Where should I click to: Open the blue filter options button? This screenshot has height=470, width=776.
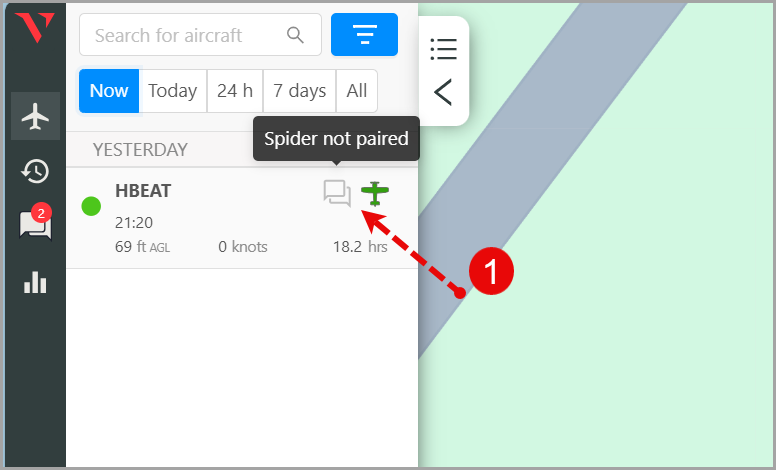pyautogui.click(x=364, y=35)
